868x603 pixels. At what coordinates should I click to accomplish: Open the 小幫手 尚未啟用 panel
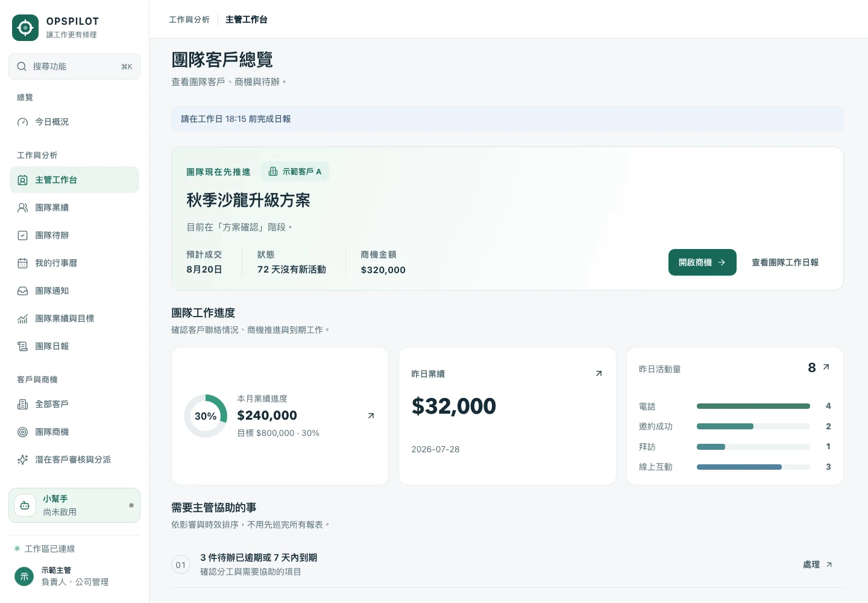pyautogui.click(x=74, y=505)
